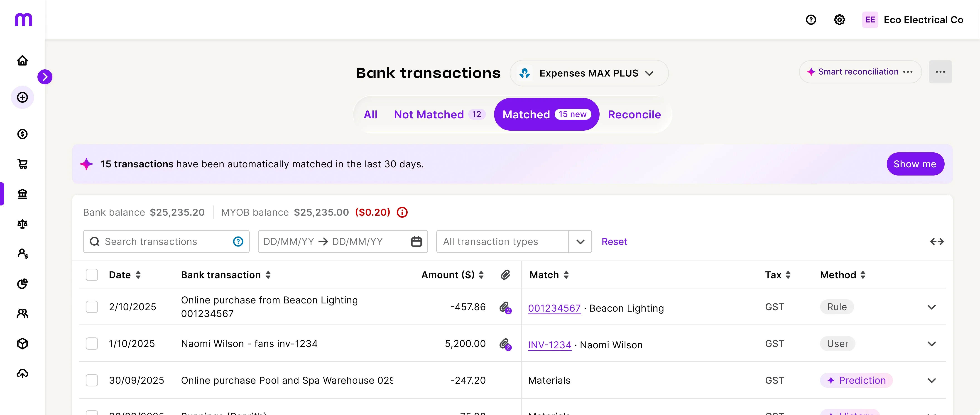This screenshot has height=415, width=980.
Task: Open the Home dashboard from the sidebar
Action: point(22,60)
